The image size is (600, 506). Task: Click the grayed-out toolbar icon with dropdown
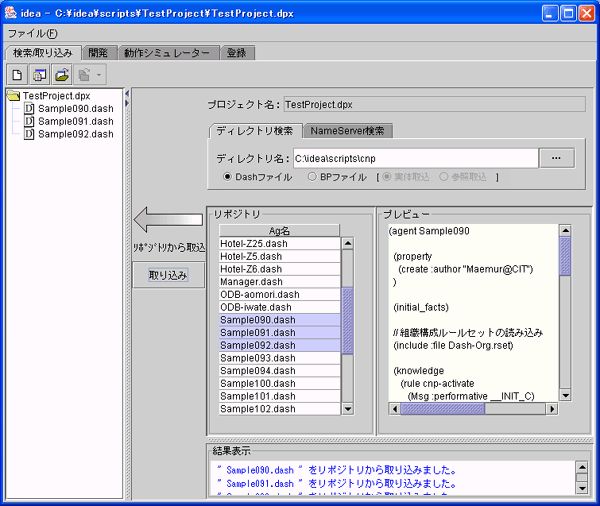(x=88, y=74)
